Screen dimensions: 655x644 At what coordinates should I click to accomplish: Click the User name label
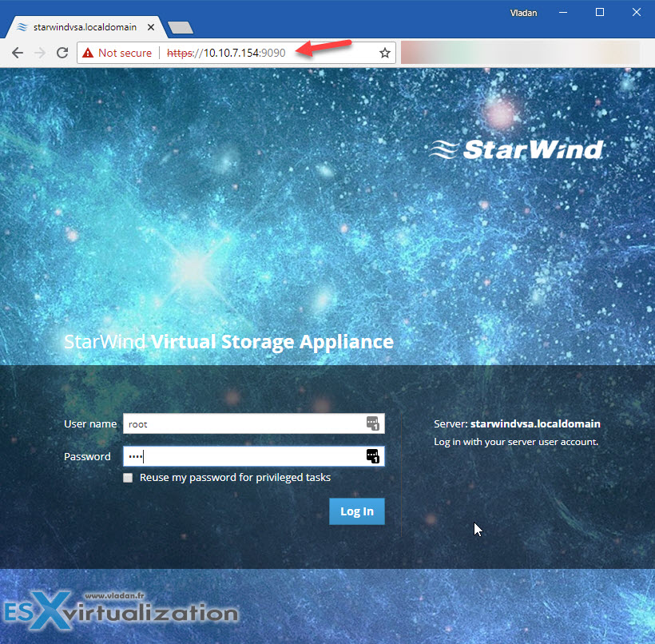[x=90, y=423]
